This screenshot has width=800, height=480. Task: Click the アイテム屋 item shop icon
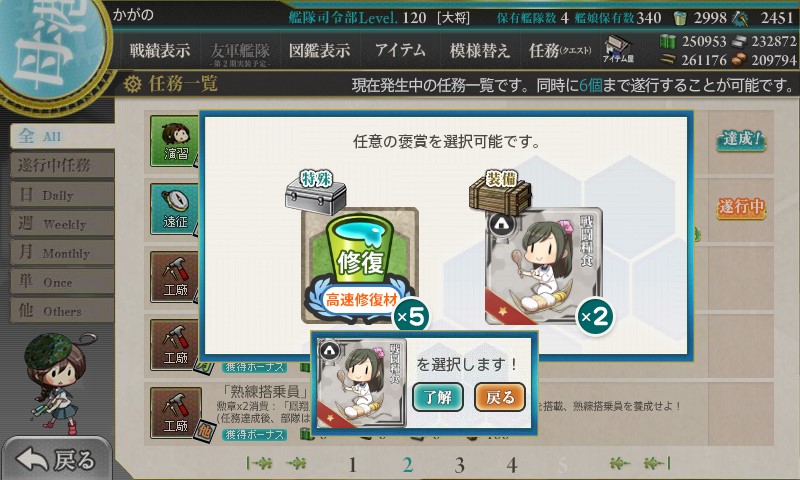pos(618,49)
